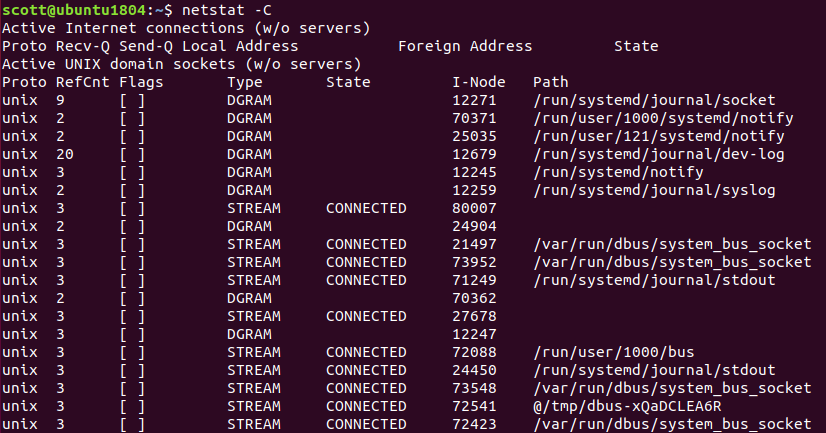
Task: Click path /run/user/1000/systemd/notify
Action: coord(663,118)
